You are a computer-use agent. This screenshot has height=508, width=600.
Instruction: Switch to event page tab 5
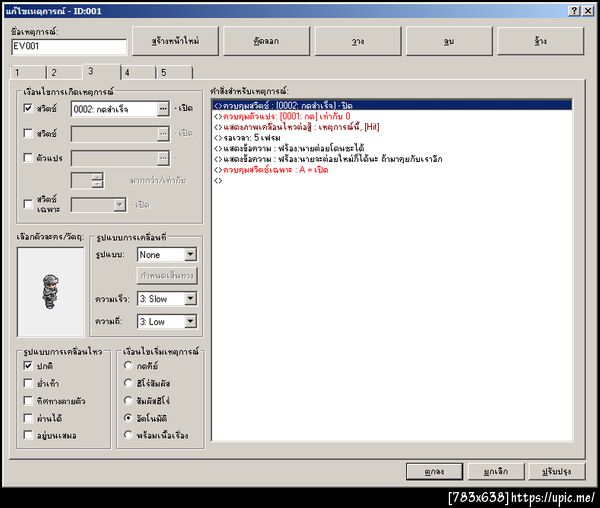point(174,72)
